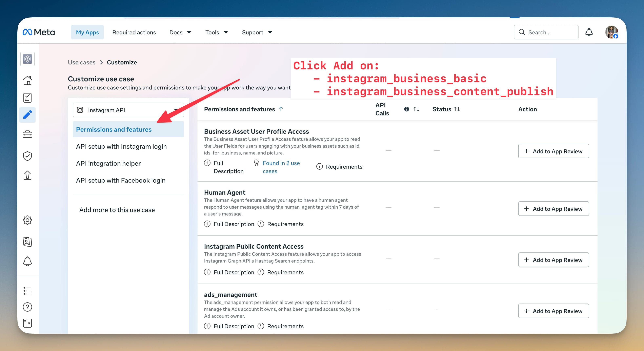Click Found in 2 use cases link

click(281, 167)
